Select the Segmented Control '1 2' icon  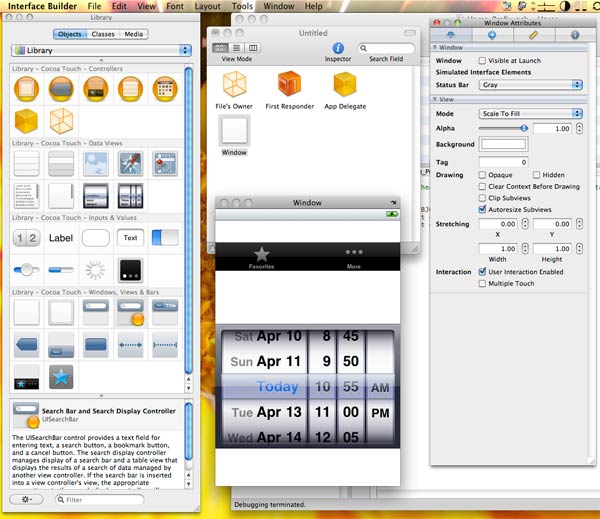[26, 238]
